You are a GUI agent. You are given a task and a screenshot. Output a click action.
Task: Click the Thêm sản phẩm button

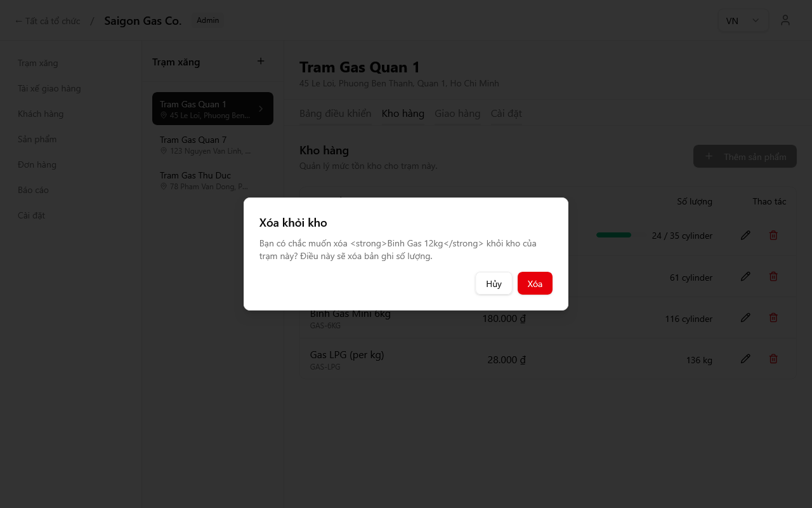[745, 156]
